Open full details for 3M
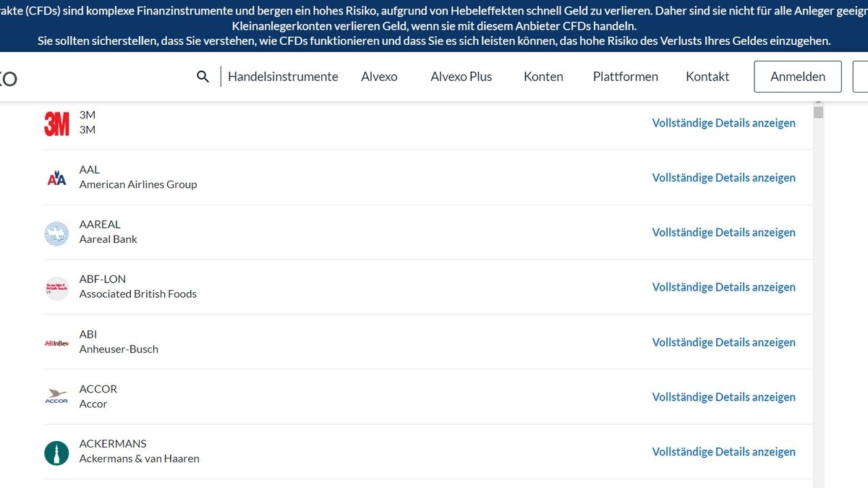Image resolution: width=868 pixels, height=488 pixels. 723,122
